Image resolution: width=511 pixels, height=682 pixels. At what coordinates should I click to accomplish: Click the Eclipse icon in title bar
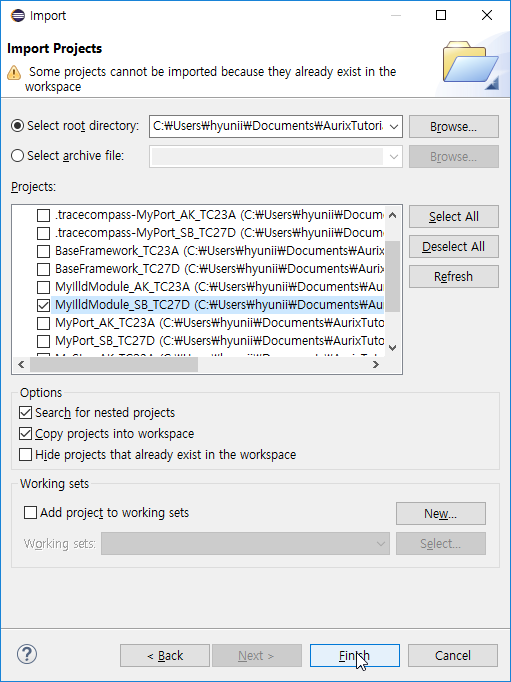click(x=18, y=15)
